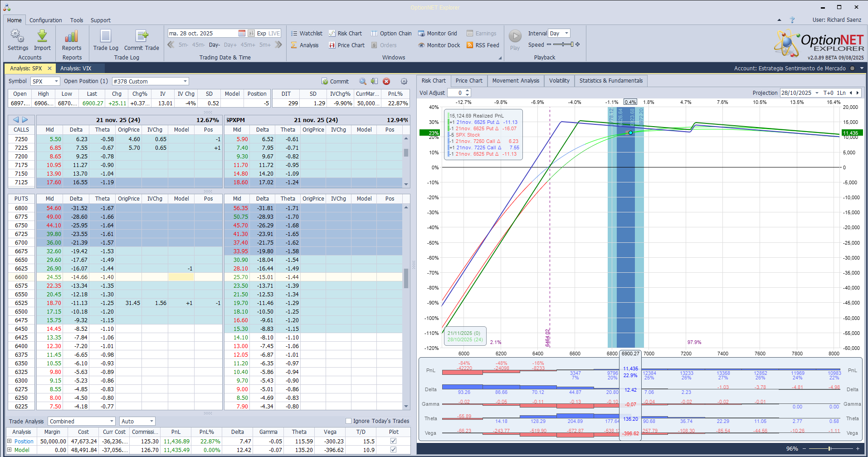This screenshot has width=868, height=457.
Task: Step back to earlier date with double-left arrow
Action: click(x=171, y=44)
